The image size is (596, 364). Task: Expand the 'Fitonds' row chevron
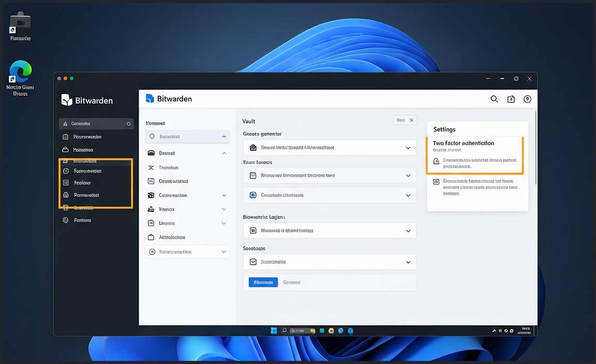click(224, 209)
